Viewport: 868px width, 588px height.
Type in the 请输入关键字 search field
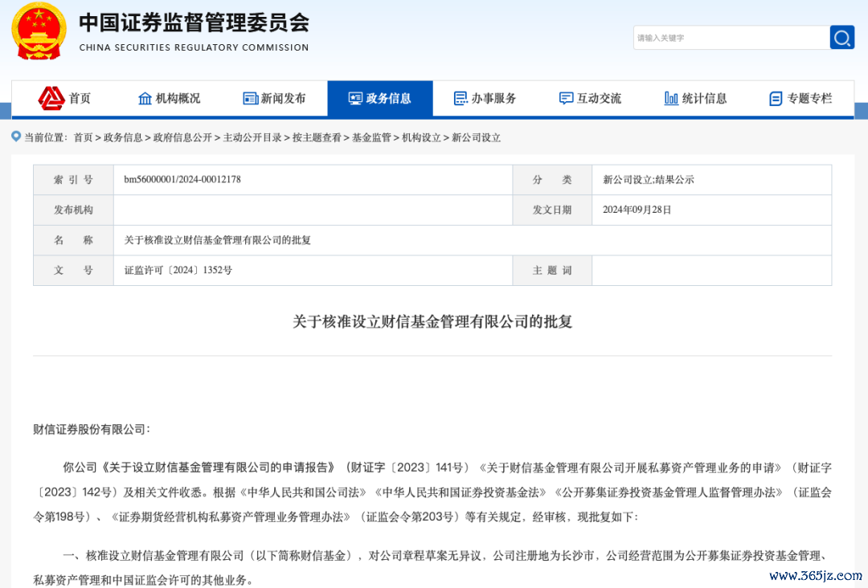(730, 38)
